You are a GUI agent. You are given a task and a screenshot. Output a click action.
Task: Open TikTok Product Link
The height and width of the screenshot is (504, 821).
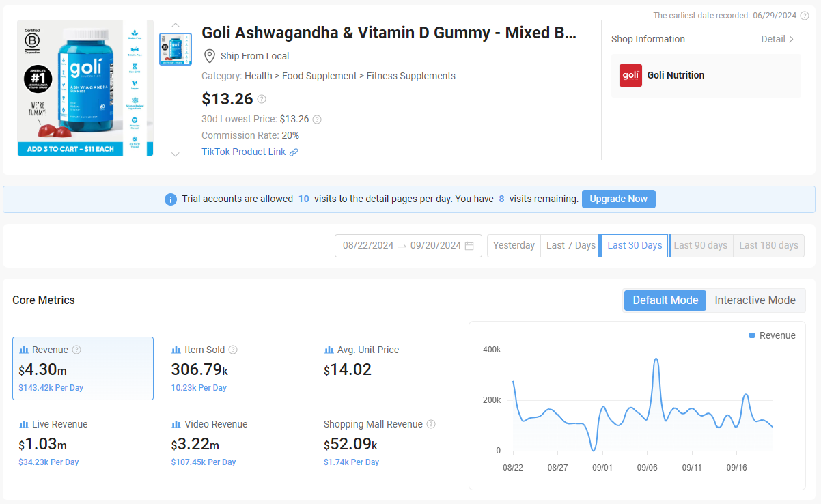coord(243,152)
